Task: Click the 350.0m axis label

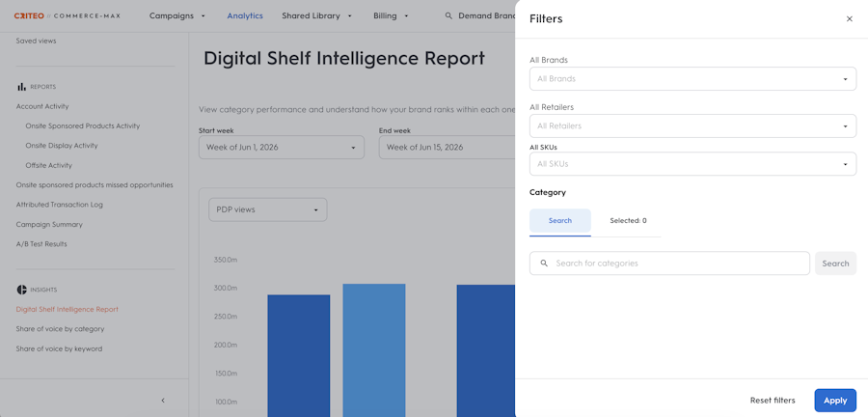Action: pyautogui.click(x=226, y=260)
